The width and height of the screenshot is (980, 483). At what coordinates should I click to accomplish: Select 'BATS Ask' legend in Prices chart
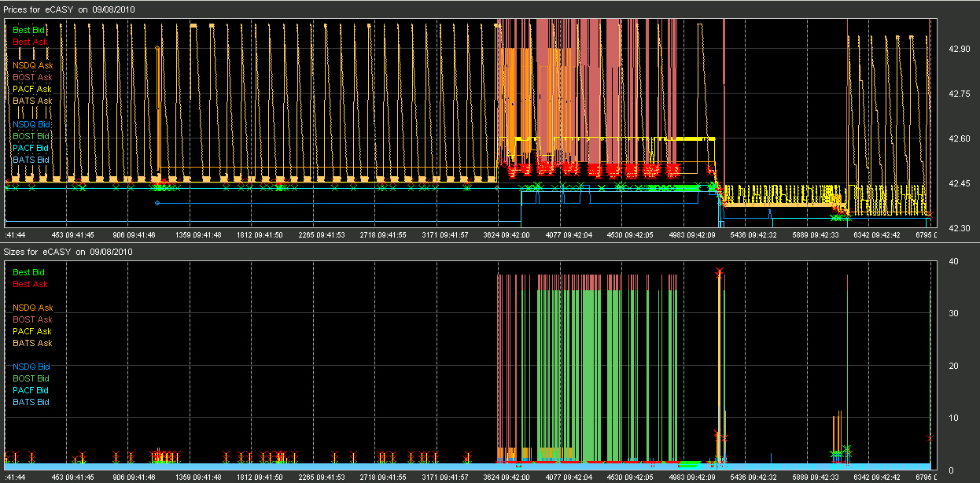coord(32,101)
